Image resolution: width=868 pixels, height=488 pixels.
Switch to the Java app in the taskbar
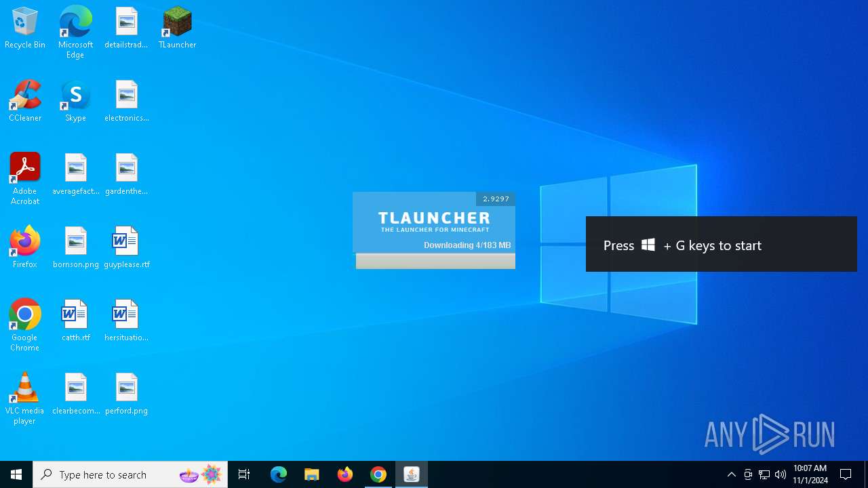(411, 474)
